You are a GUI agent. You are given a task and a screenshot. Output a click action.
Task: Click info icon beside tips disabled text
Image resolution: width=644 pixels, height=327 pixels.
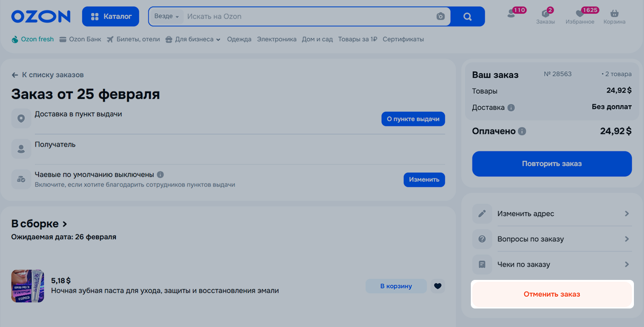tap(160, 175)
